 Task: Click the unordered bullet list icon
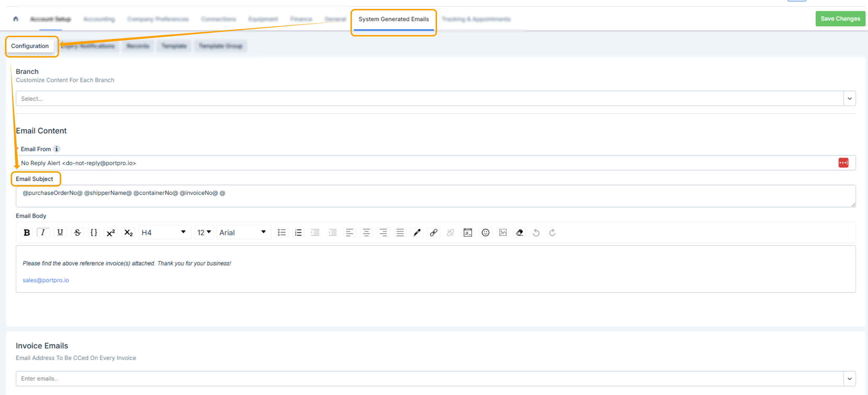click(282, 233)
